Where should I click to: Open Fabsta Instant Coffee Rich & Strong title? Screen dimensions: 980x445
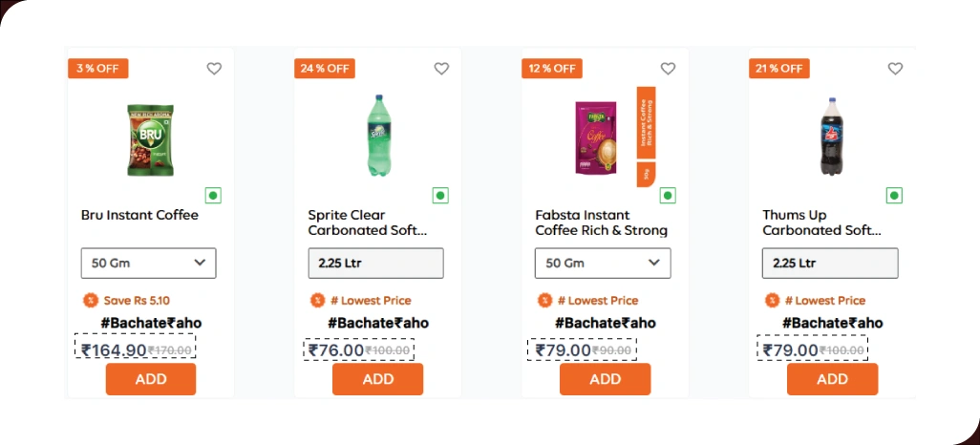pos(601,222)
